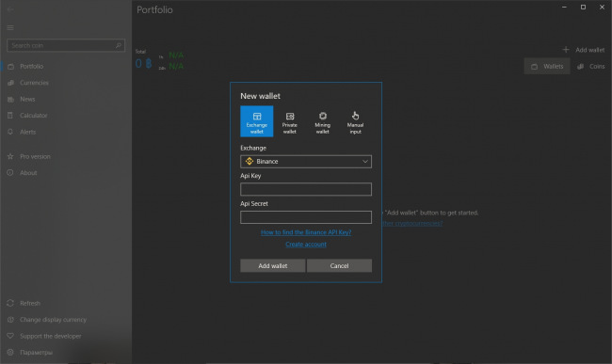This screenshot has height=364, width=612.
Task: Open the Binance exchange dropdown
Action: pos(306,162)
